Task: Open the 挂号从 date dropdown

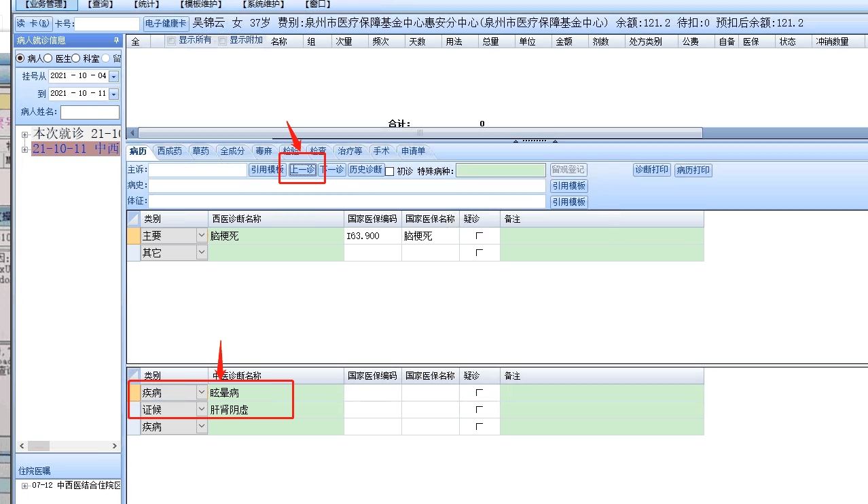Action: 113,76
